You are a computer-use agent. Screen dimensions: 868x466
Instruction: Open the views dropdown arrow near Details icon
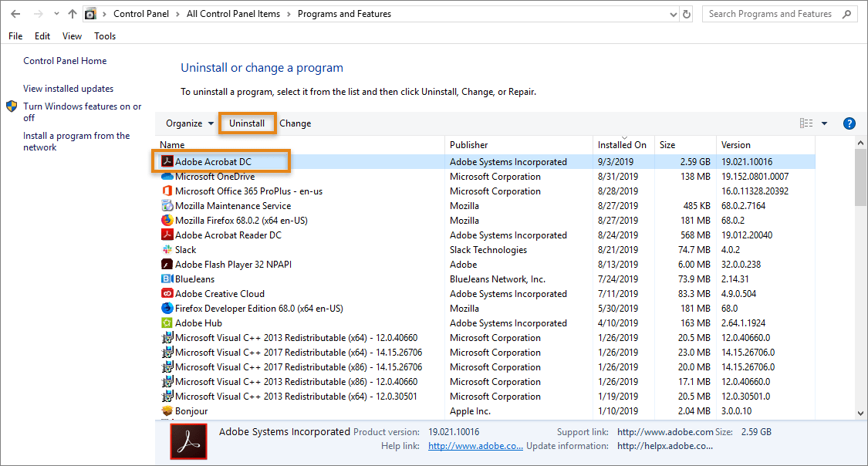pos(822,123)
